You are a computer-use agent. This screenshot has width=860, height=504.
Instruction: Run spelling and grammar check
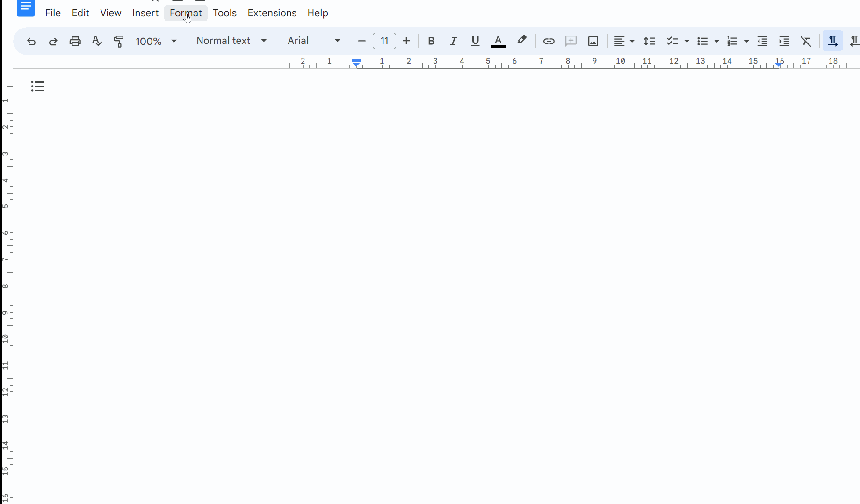[x=97, y=41]
